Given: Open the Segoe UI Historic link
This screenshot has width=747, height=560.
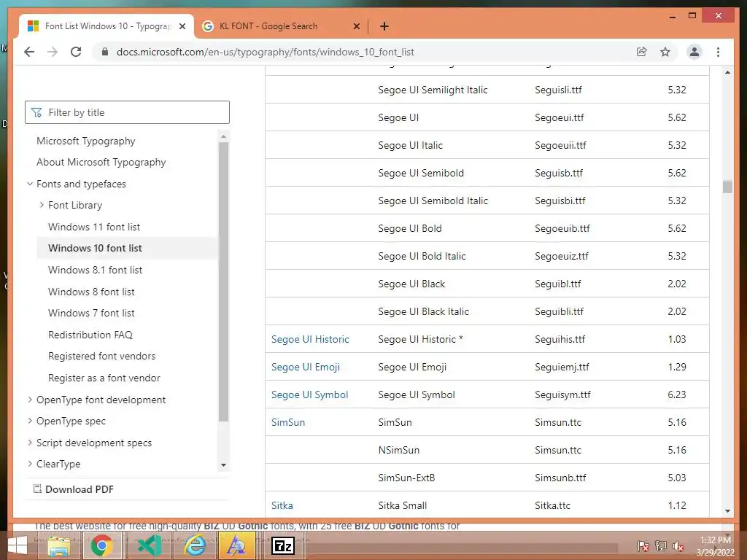Looking at the screenshot, I should coord(310,339).
